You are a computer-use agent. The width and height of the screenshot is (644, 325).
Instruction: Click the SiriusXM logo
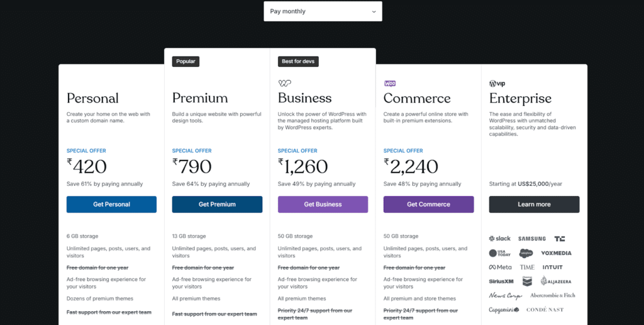pyautogui.click(x=501, y=282)
